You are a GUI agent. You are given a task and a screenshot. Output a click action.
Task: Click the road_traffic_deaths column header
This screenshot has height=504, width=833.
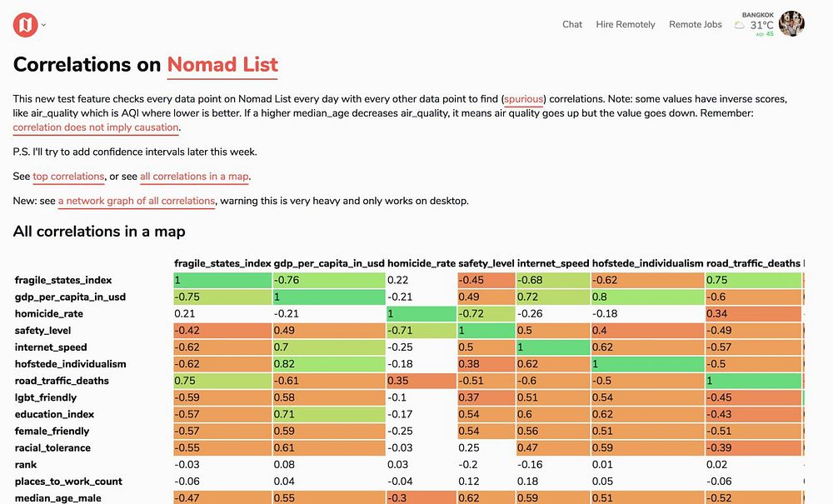click(753, 263)
